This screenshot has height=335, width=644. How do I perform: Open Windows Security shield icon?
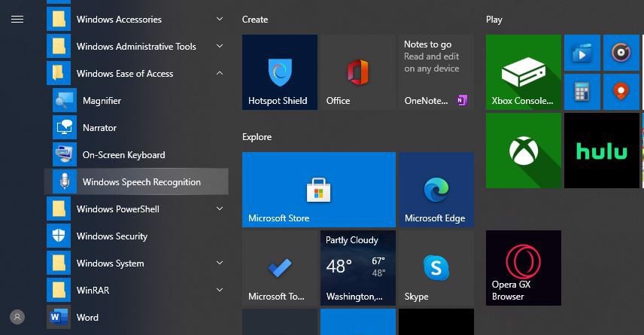pyautogui.click(x=59, y=236)
